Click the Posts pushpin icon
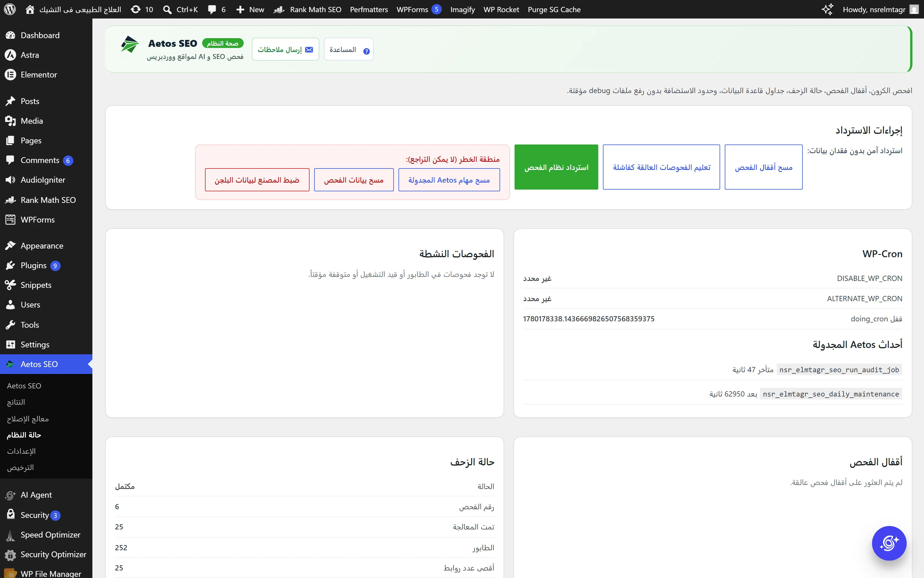924x578 pixels. pyautogui.click(x=10, y=101)
